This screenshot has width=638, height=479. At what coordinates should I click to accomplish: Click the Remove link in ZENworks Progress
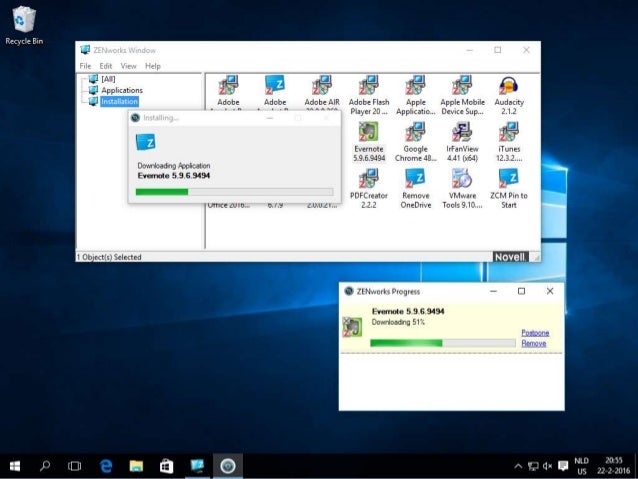tap(533, 343)
